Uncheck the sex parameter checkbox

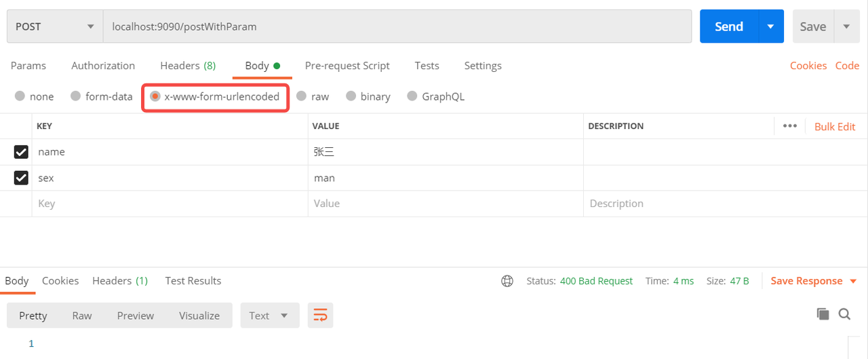pos(22,178)
